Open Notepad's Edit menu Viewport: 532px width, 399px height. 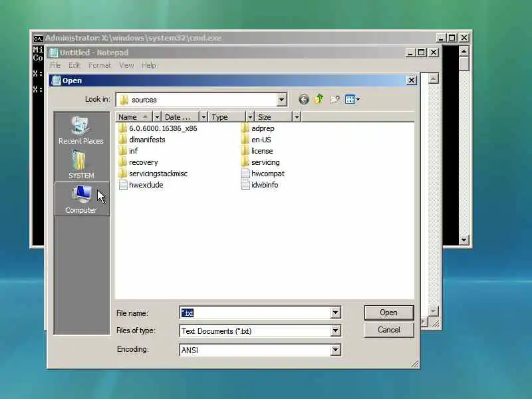74,65
